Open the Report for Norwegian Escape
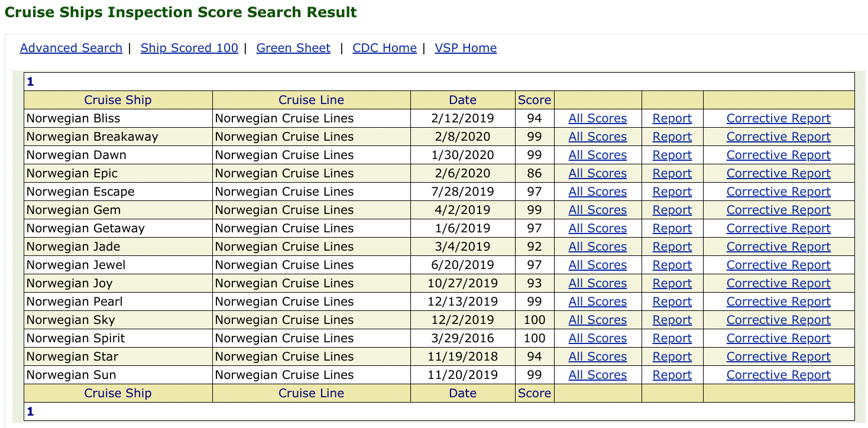This screenshot has height=428, width=868. click(x=672, y=191)
